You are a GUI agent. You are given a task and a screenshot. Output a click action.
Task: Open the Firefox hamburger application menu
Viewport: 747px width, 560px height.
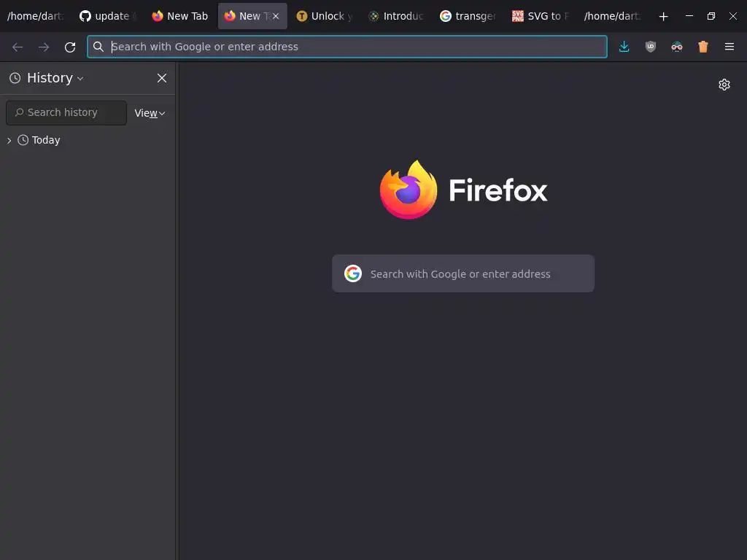[x=729, y=47]
